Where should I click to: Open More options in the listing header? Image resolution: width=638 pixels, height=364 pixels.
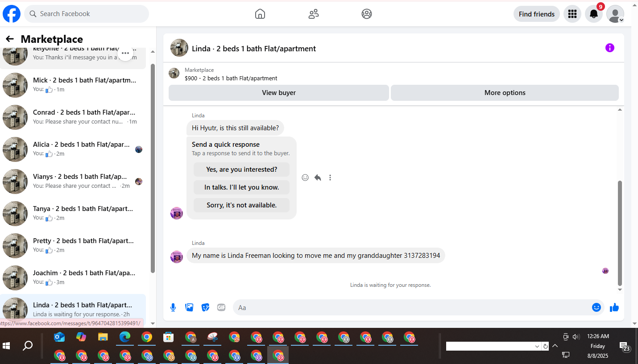pos(505,93)
